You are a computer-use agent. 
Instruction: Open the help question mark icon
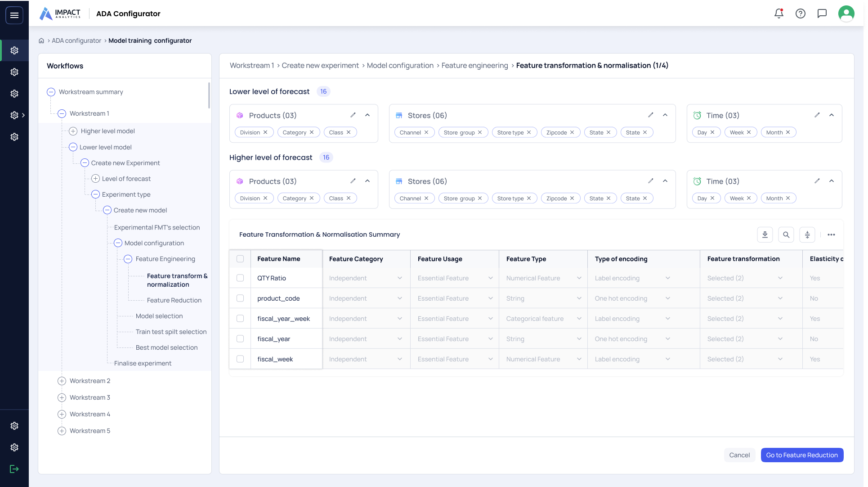click(x=801, y=14)
